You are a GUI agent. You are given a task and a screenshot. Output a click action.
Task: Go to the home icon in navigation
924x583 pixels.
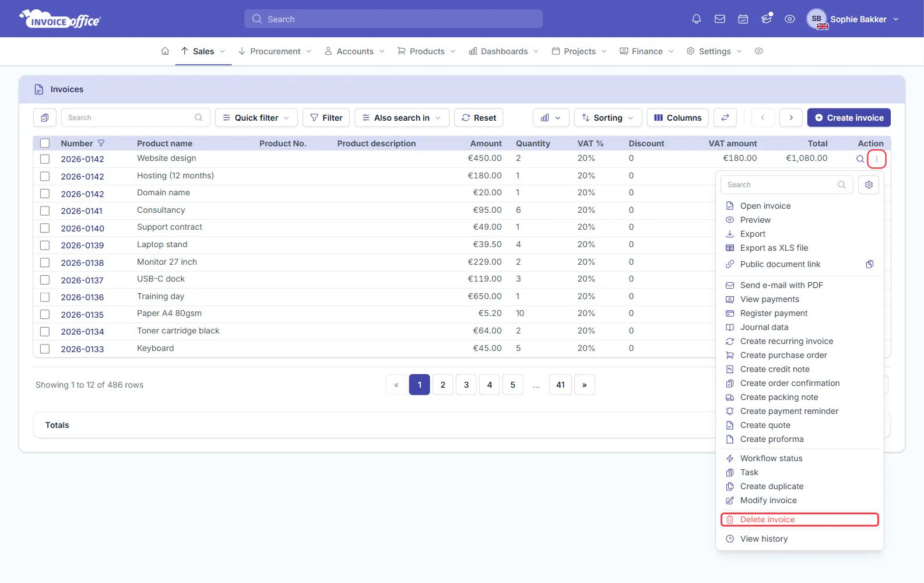pyautogui.click(x=165, y=51)
